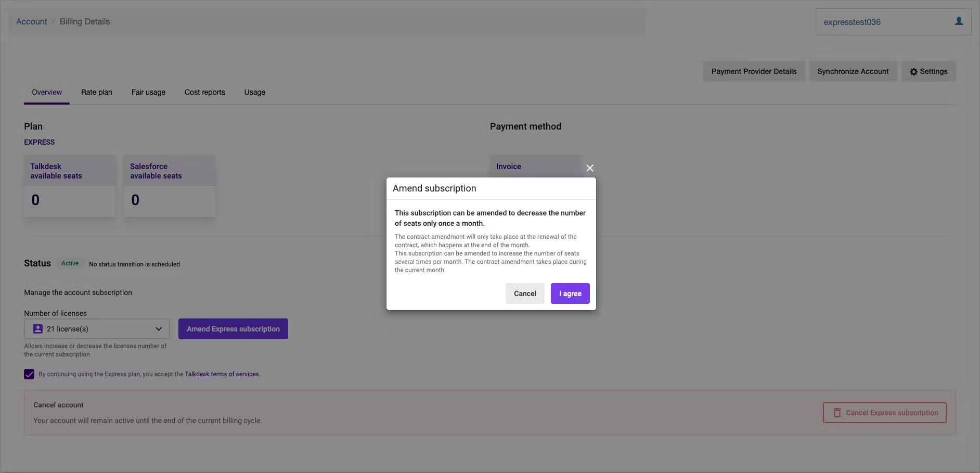
Task: Switch to the Overview tab
Action: coord(47,92)
